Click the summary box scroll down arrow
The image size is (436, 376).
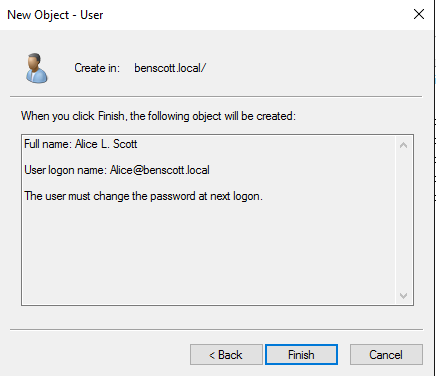pos(403,295)
